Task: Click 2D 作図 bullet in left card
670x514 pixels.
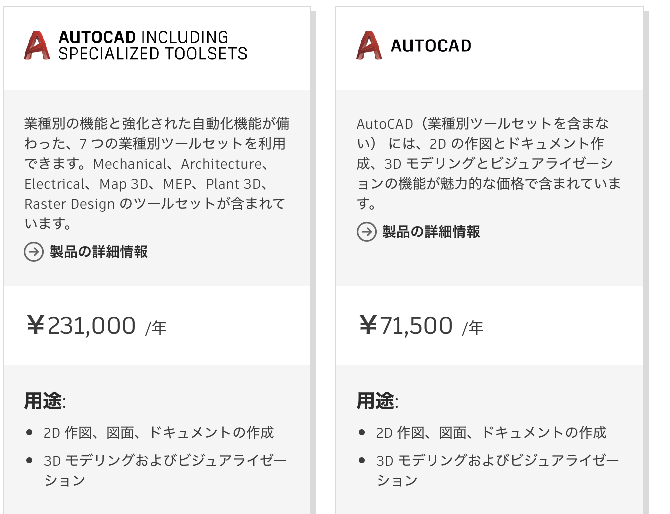Action: (159, 433)
